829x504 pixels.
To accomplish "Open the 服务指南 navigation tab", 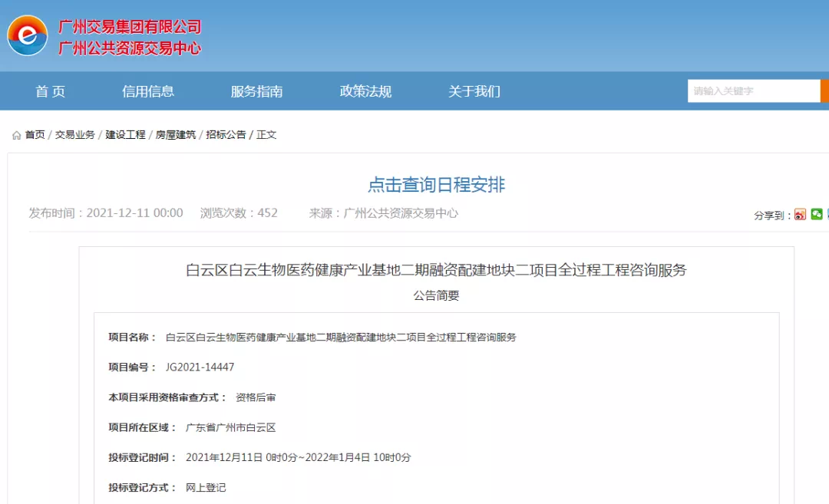I will [x=257, y=91].
